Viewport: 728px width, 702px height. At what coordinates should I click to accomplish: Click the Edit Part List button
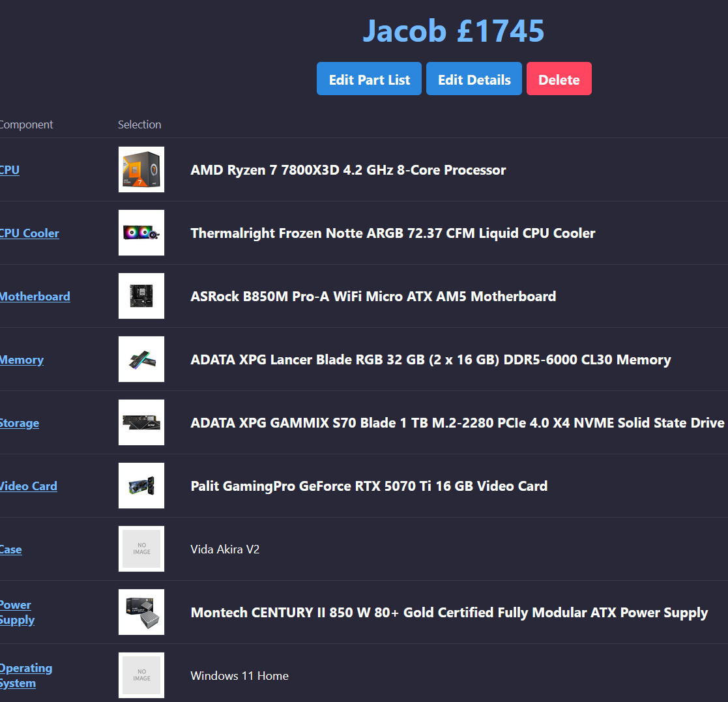pos(369,79)
